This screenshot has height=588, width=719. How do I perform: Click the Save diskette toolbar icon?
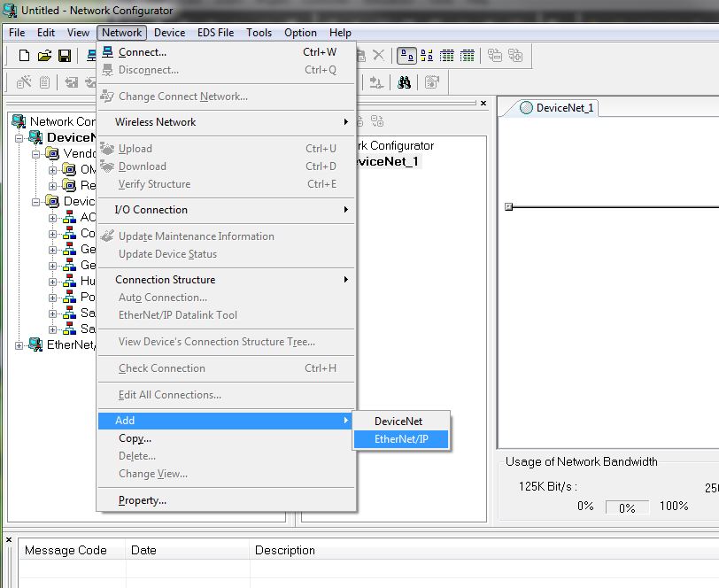click(65, 56)
